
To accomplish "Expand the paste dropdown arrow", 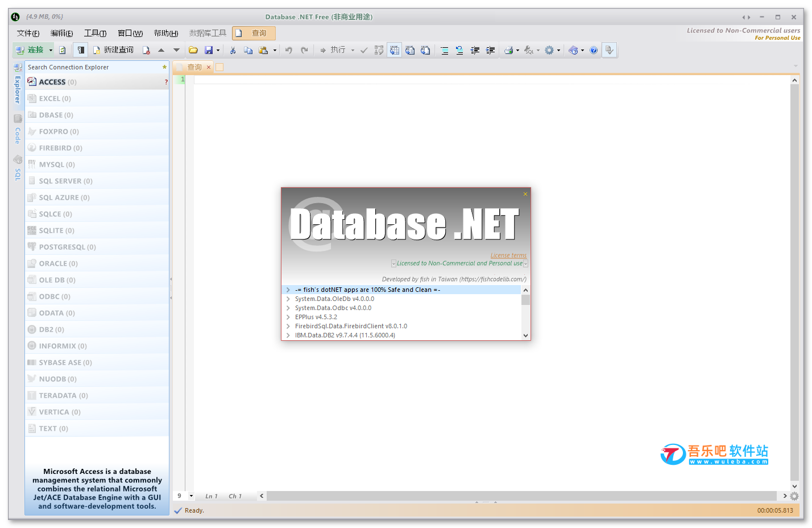I will tap(275, 50).
